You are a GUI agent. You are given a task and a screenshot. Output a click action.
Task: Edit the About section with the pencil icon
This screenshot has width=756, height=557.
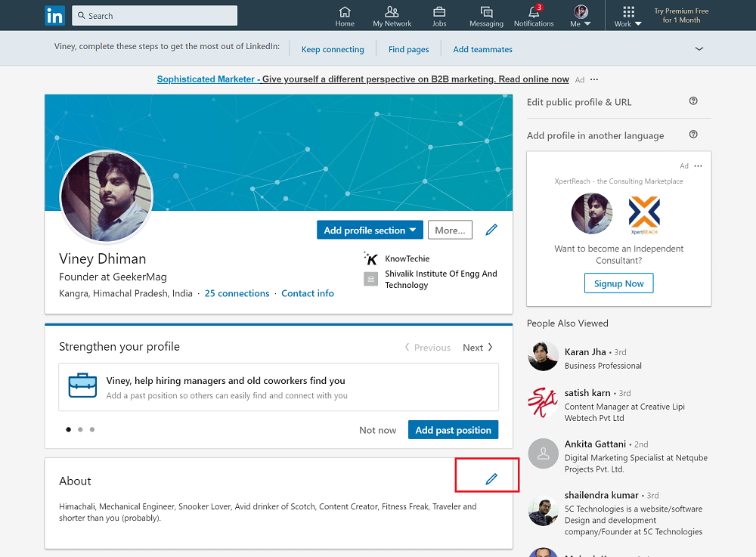[x=491, y=478]
